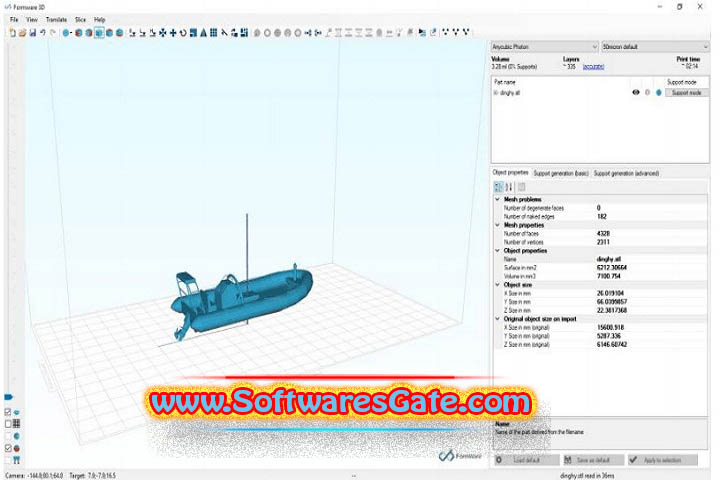Click the Scale blue square icon
Image resolution: width=720 pixels, height=480 pixels.
tap(193, 33)
